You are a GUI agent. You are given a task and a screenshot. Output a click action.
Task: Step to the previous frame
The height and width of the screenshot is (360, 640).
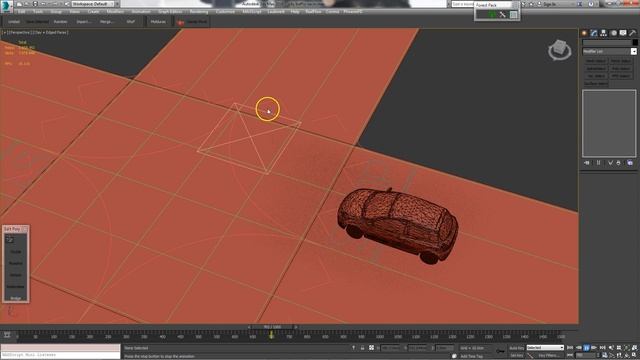[578, 348]
